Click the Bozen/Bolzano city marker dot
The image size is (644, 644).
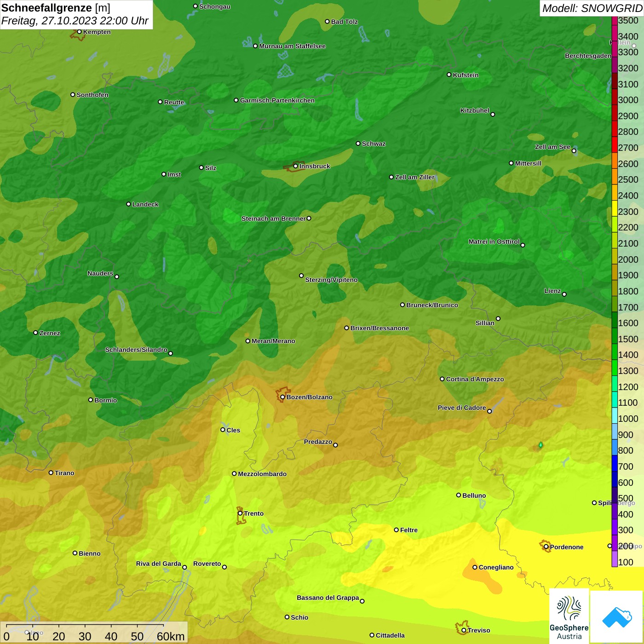(282, 397)
